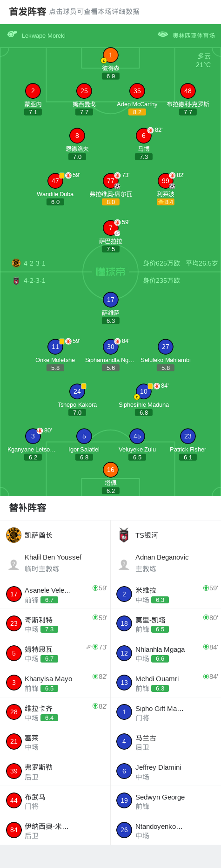Viewport: 221px width, 868px height.
Task: Select Kaizer Chiefs 4-2-3-1 formation label
Action: click(x=35, y=263)
